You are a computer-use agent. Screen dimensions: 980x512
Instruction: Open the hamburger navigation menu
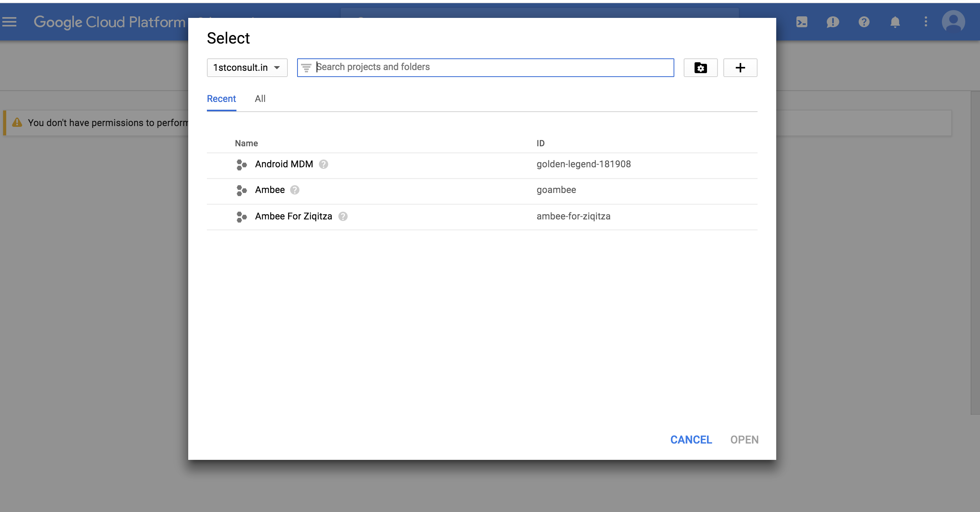click(x=9, y=22)
